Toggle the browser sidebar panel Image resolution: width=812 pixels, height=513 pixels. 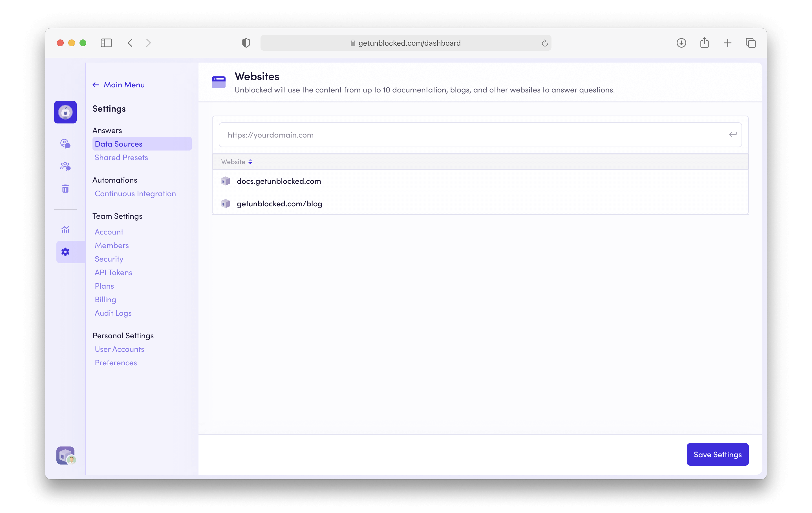[106, 43]
